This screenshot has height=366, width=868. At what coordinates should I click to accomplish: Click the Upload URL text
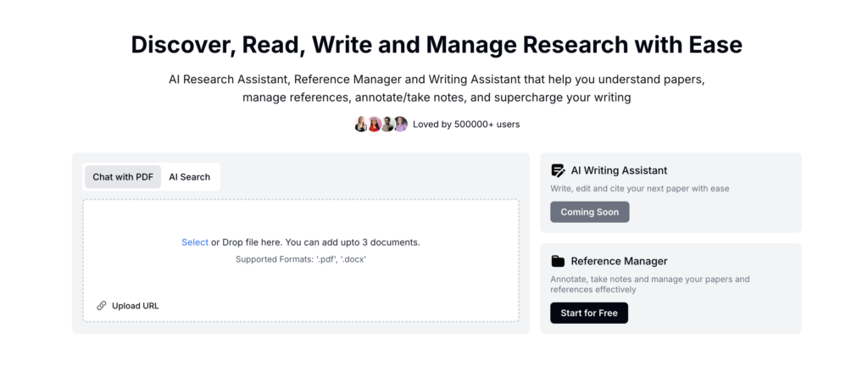coord(135,306)
